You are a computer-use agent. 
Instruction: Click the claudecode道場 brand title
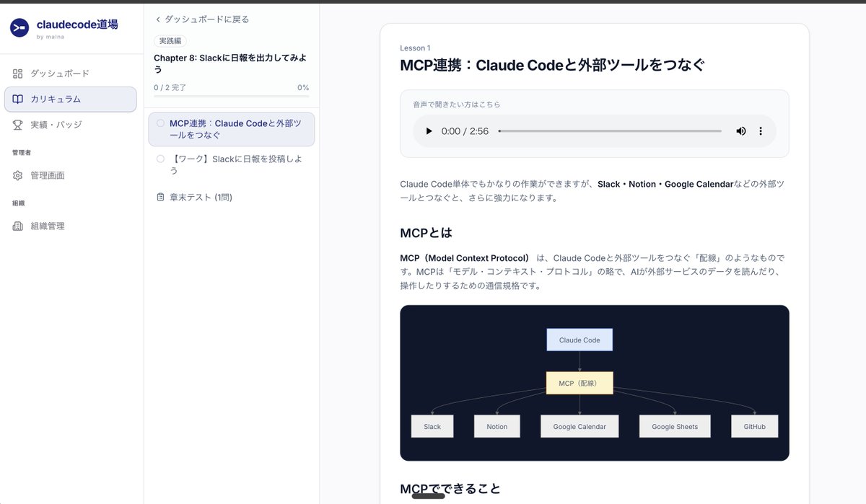(x=77, y=24)
